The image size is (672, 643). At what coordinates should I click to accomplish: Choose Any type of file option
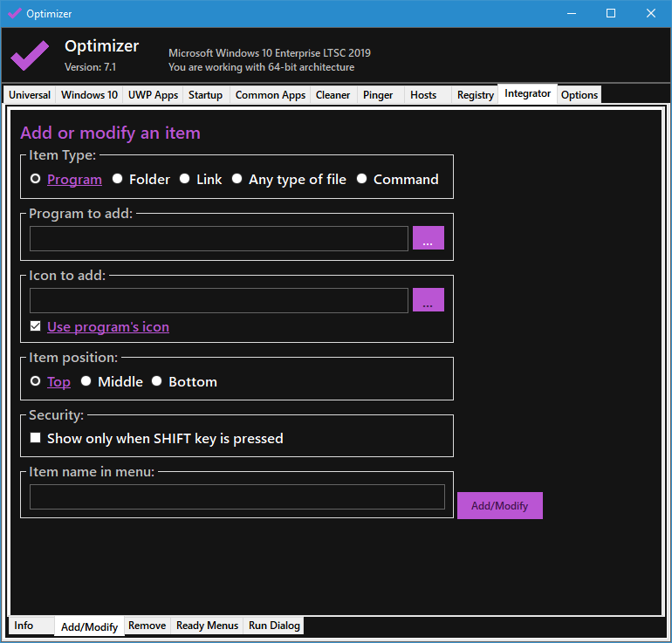coord(237,179)
